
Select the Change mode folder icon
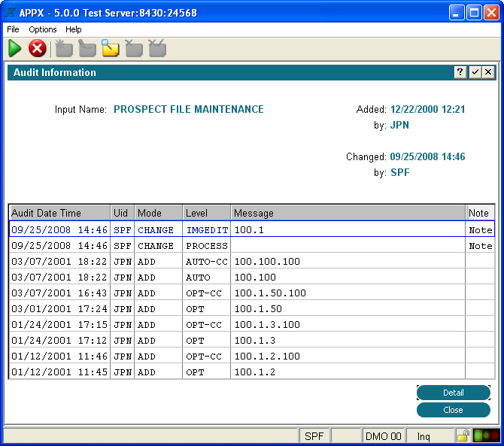(87, 49)
